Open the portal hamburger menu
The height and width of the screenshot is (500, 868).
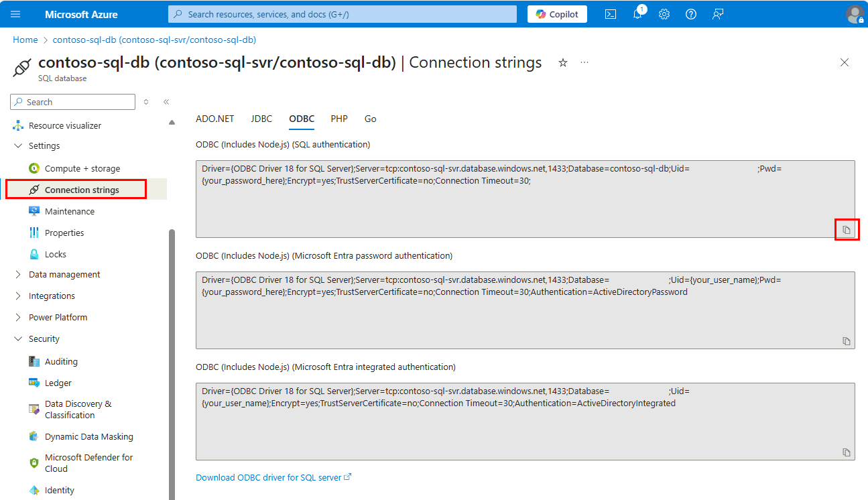coord(15,13)
